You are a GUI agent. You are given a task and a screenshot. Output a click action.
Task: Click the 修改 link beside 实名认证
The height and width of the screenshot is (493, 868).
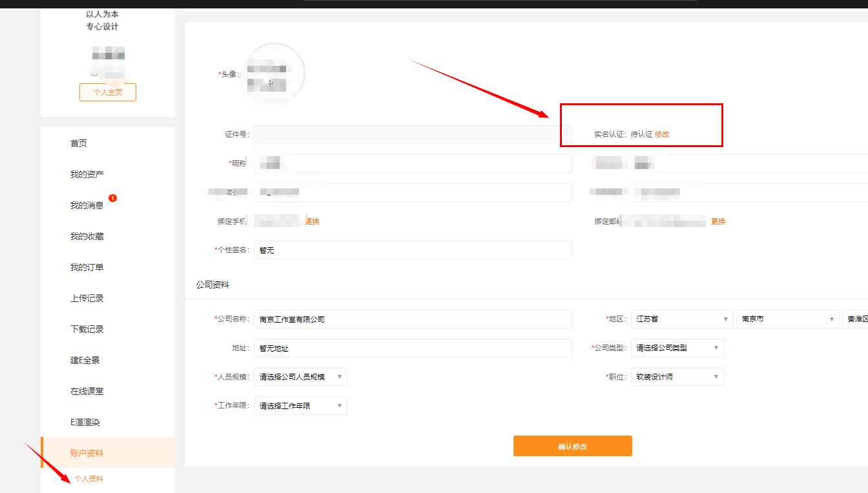pos(662,134)
